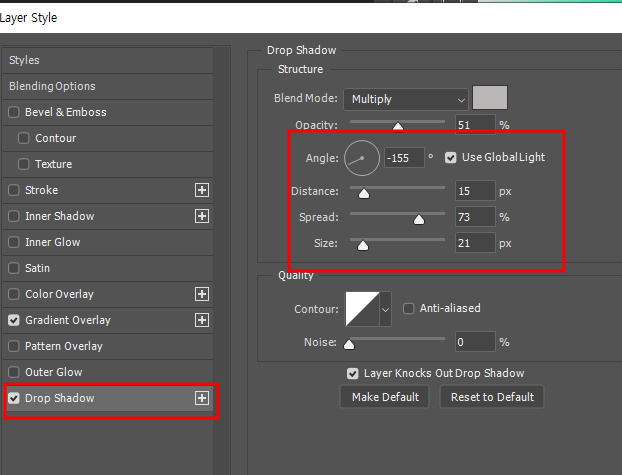Open the Blend Mode Multiply dropdown
Viewport: 622px width, 475px height.
point(406,99)
